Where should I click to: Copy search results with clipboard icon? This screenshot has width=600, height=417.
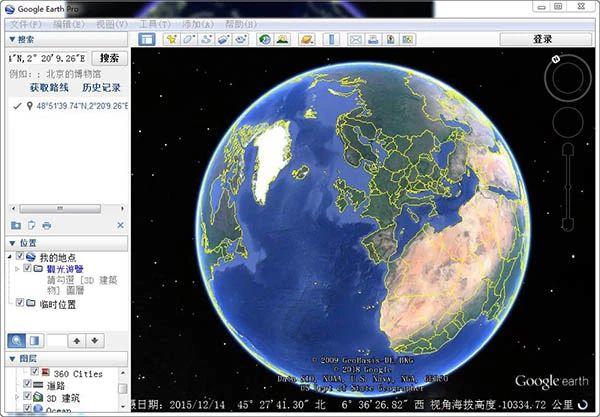[x=31, y=225]
